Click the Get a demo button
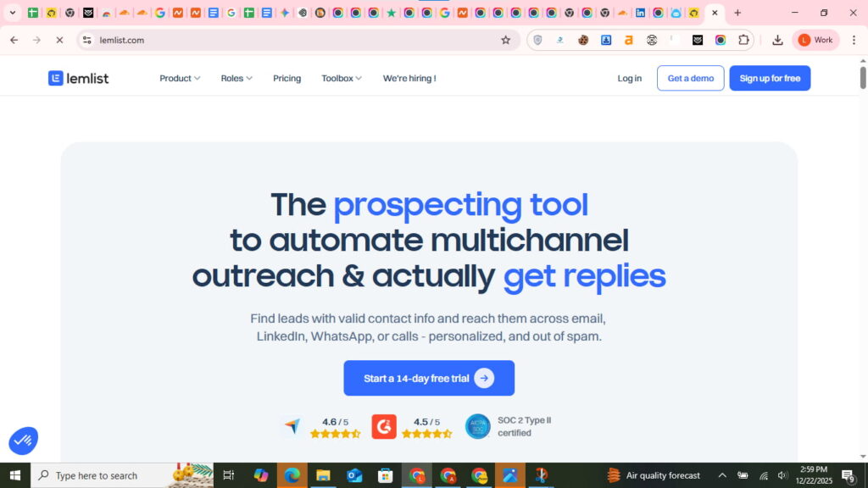The width and height of the screenshot is (868, 488). [690, 78]
